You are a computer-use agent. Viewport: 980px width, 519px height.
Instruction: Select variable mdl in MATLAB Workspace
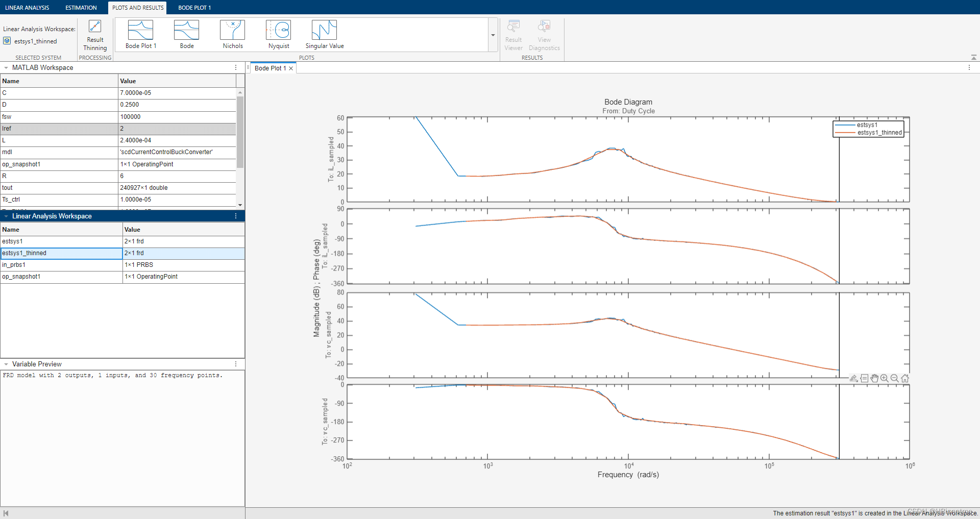(x=118, y=152)
